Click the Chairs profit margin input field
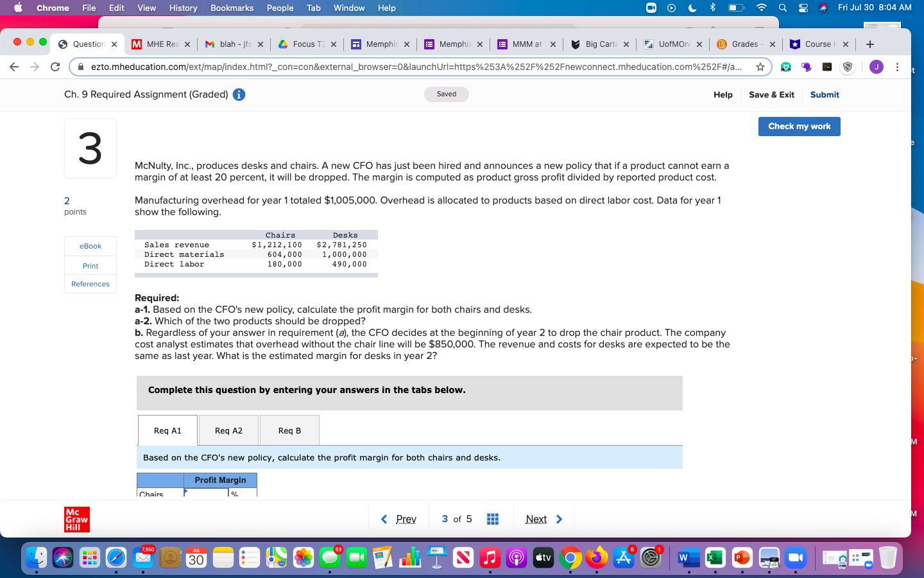This screenshot has height=578, width=924. (x=205, y=495)
